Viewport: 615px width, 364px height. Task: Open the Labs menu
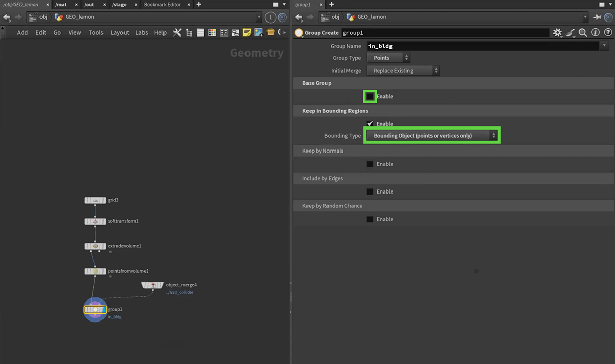141,33
